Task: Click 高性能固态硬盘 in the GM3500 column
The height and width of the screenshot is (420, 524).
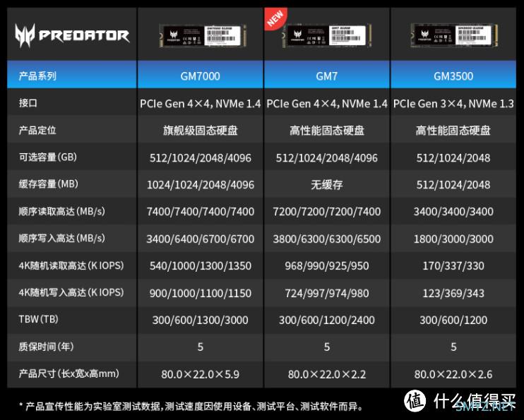Action: click(453, 131)
